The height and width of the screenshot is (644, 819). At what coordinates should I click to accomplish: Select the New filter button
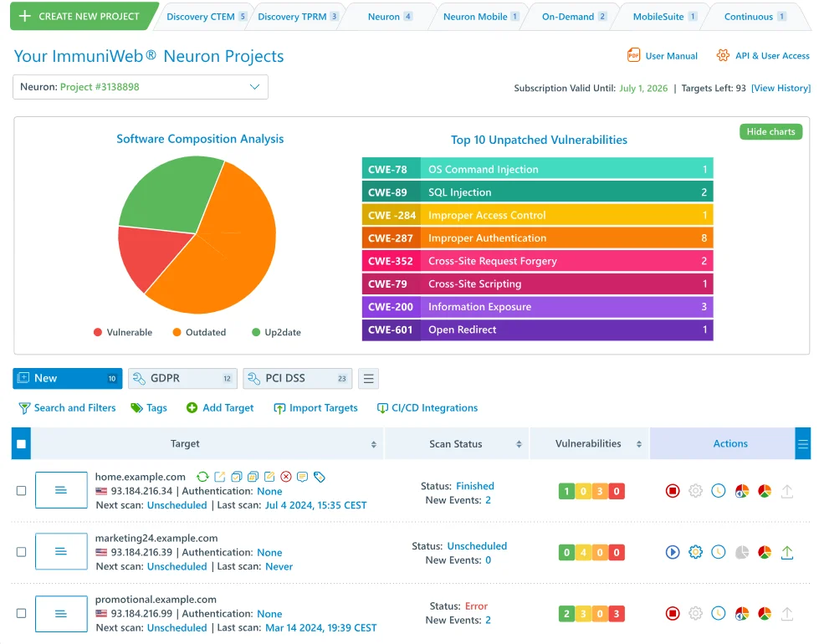(x=68, y=379)
